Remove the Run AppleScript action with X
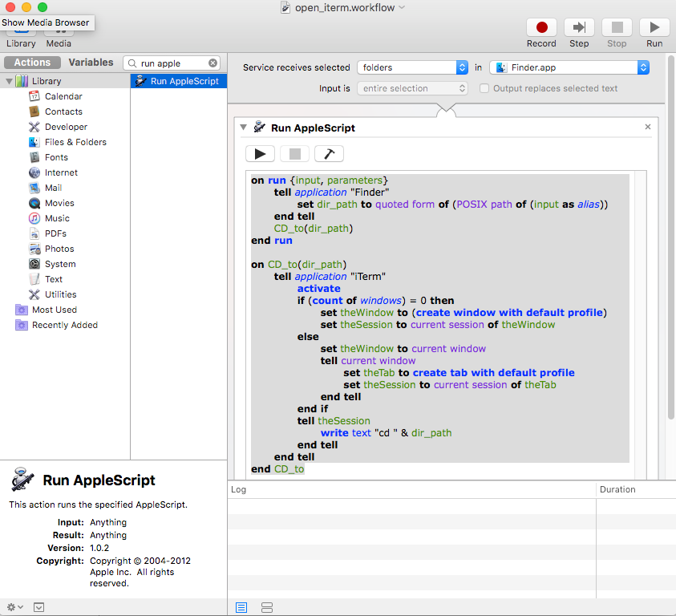This screenshot has width=676, height=616. coord(648,127)
